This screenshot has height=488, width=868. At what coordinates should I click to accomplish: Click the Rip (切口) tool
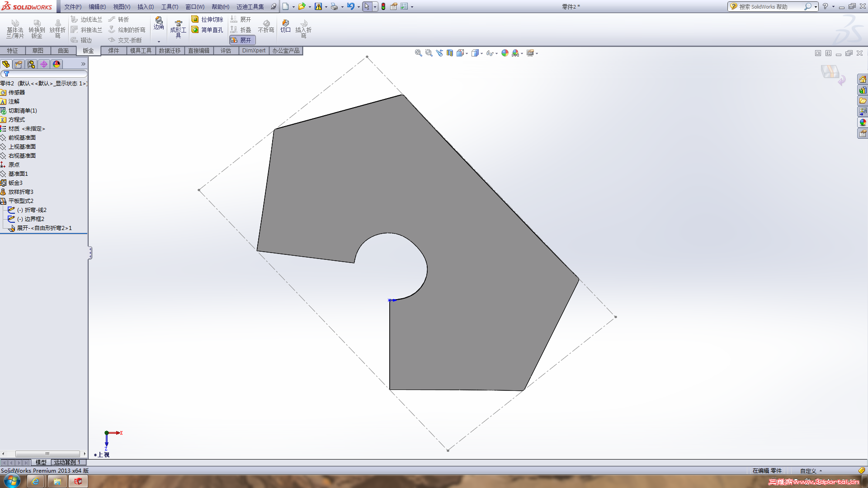click(x=285, y=26)
